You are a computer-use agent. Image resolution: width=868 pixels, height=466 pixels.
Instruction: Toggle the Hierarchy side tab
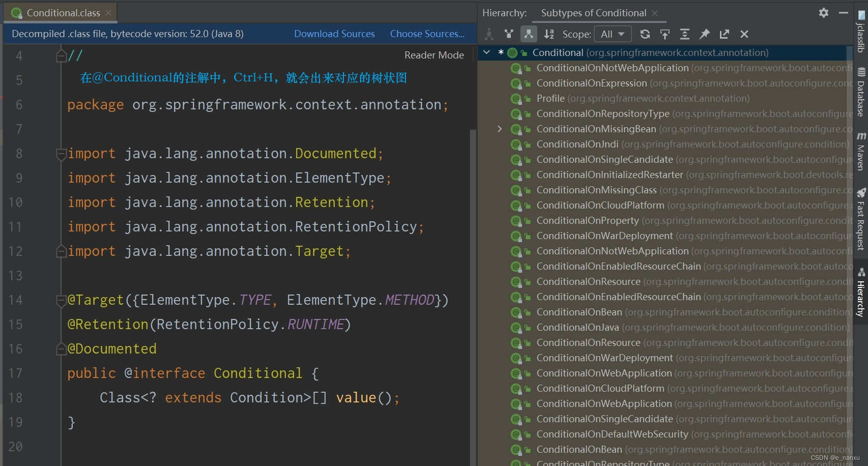tap(861, 292)
